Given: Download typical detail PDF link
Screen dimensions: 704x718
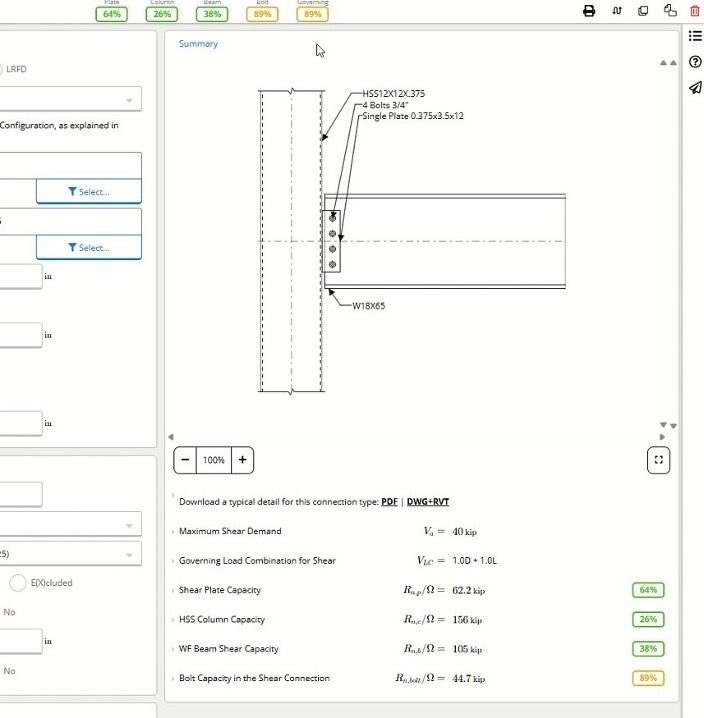Looking at the screenshot, I should point(389,501).
